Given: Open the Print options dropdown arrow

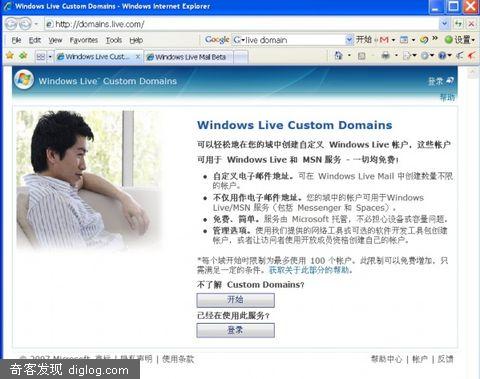Looking at the screenshot, I should pyautogui.click(x=396, y=56).
